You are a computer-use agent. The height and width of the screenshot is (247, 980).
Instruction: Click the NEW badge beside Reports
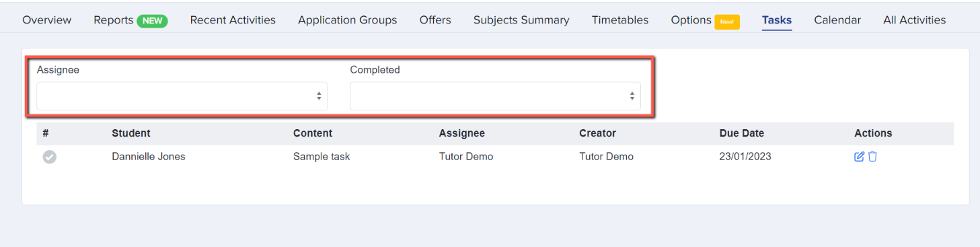(152, 21)
